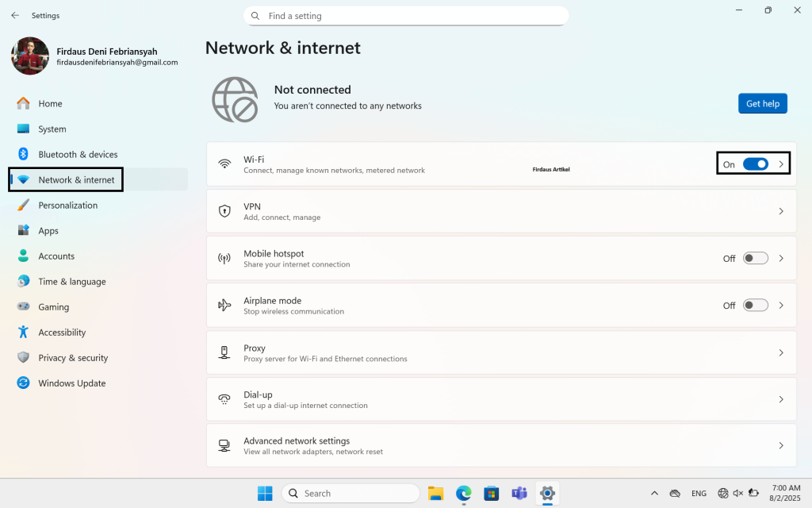Viewport: 812px width, 508px height.
Task: Turn on Airplane mode
Action: click(x=755, y=304)
